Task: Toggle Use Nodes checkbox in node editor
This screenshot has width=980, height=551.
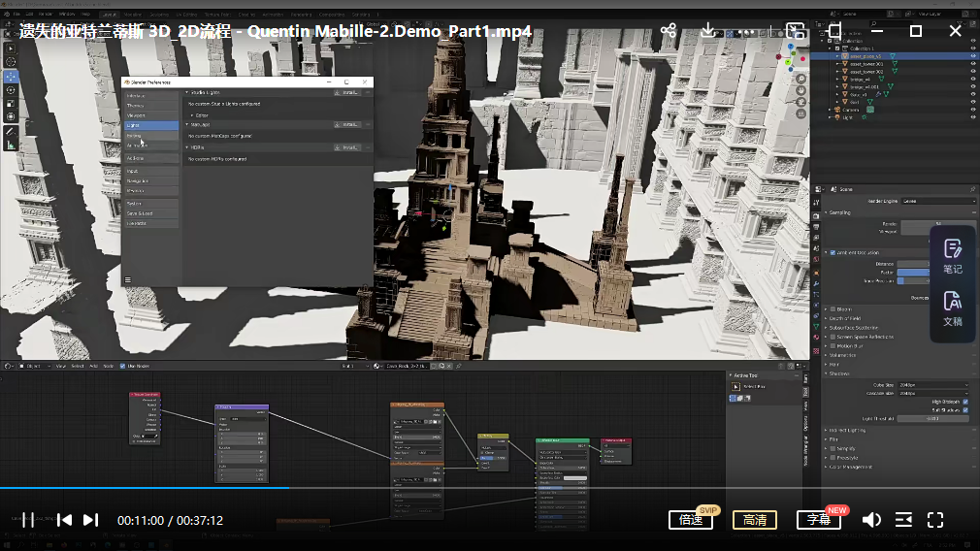Action: pyautogui.click(x=122, y=366)
